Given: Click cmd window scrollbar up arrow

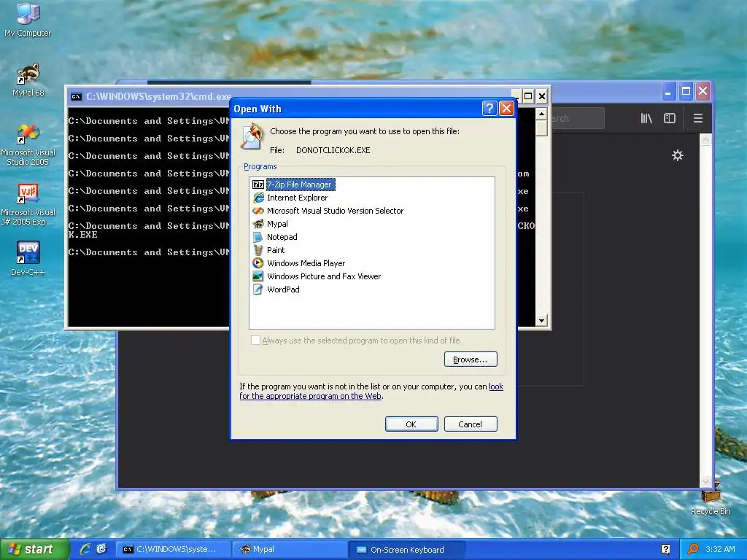Looking at the screenshot, I should pos(541,114).
